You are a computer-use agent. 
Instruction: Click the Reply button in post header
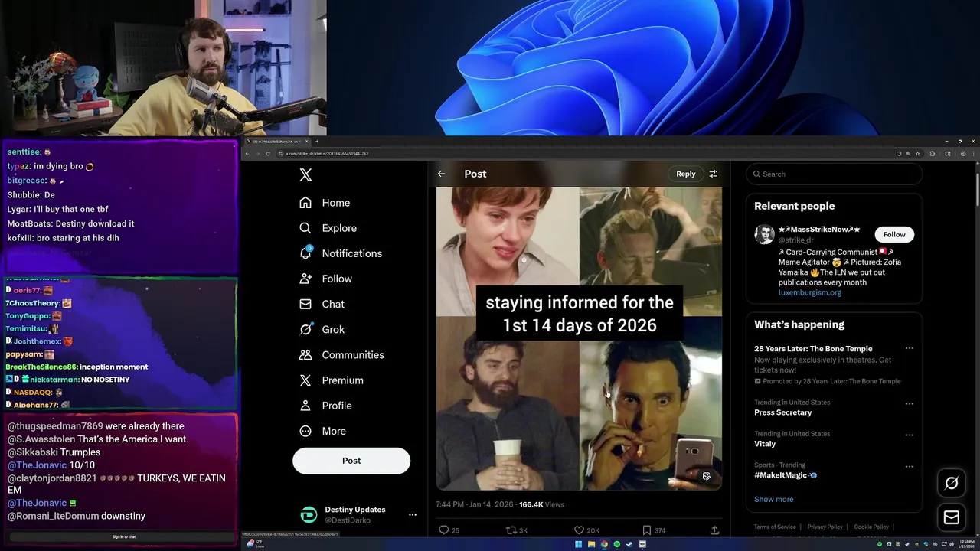[x=686, y=174]
